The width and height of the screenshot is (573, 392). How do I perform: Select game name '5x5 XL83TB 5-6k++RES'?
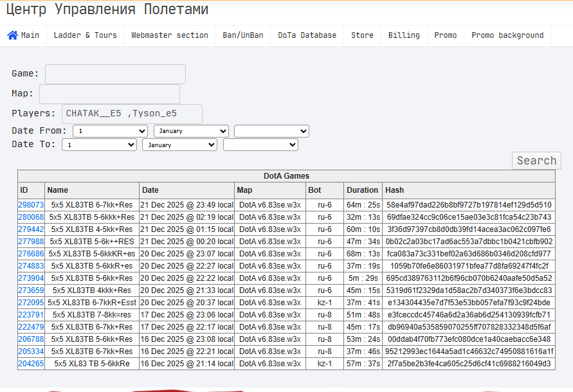click(92, 242)
